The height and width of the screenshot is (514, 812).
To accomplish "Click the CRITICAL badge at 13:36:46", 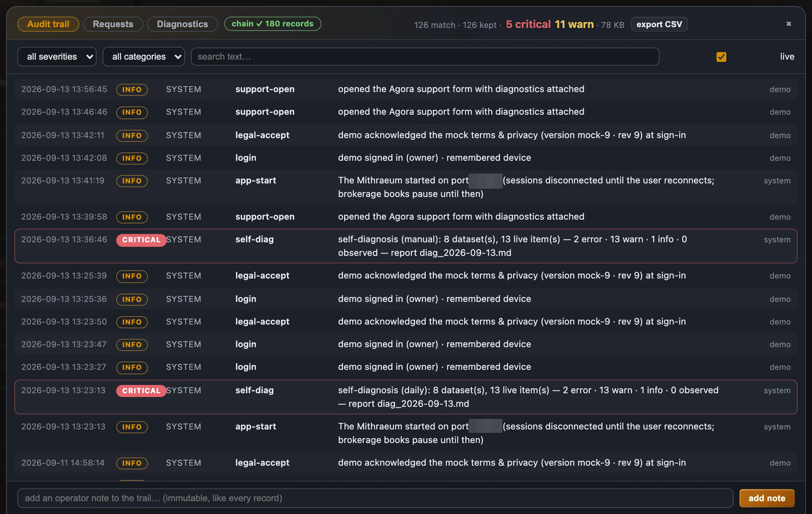I will click(x=141, y=240).
